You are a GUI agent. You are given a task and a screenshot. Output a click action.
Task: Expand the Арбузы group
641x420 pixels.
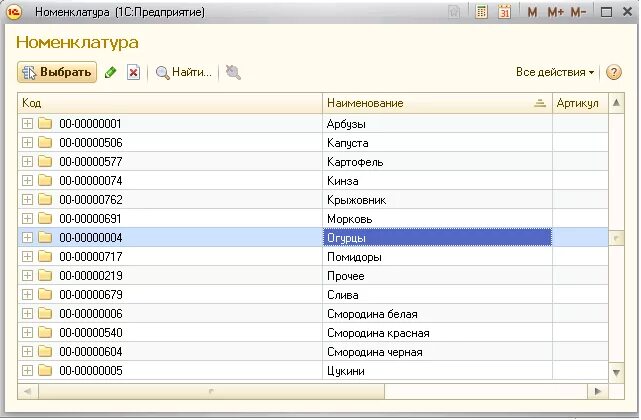click(27, 124)
